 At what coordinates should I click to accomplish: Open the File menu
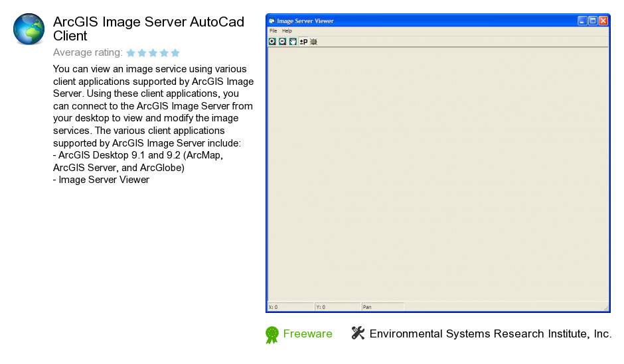tap(273, 30)
